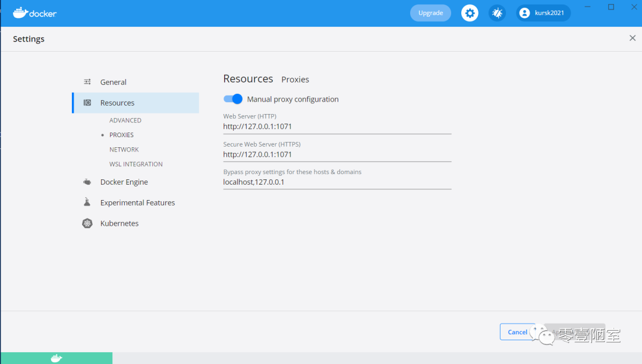Select the Resources section

[x=136, y=103]
